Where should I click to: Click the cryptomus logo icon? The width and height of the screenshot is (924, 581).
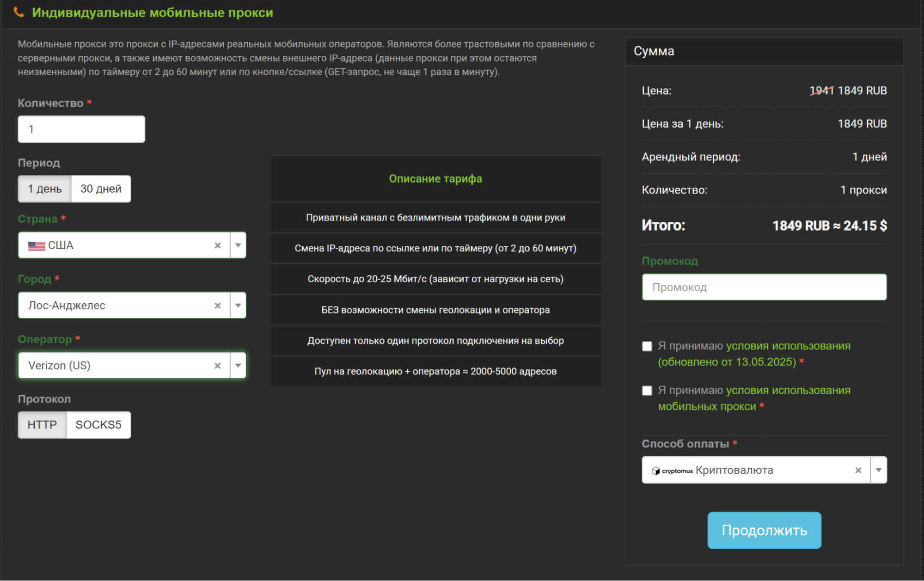[672, 471]
